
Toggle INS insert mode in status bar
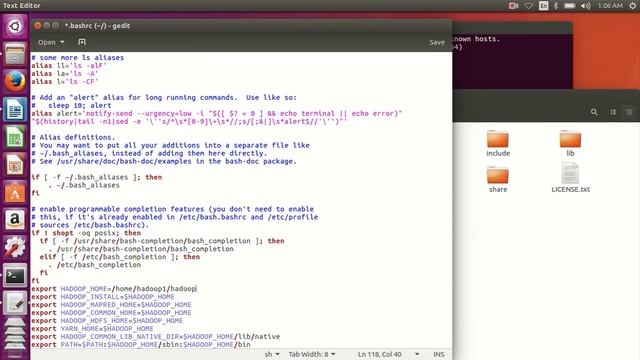pyautogui.click(x=439, y=354)
